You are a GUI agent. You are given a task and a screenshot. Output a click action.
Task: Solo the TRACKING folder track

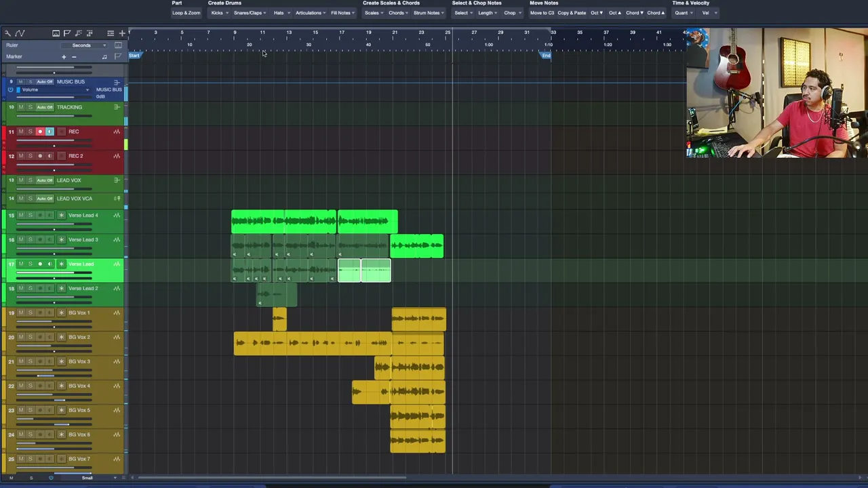click(x=30, y=107)
